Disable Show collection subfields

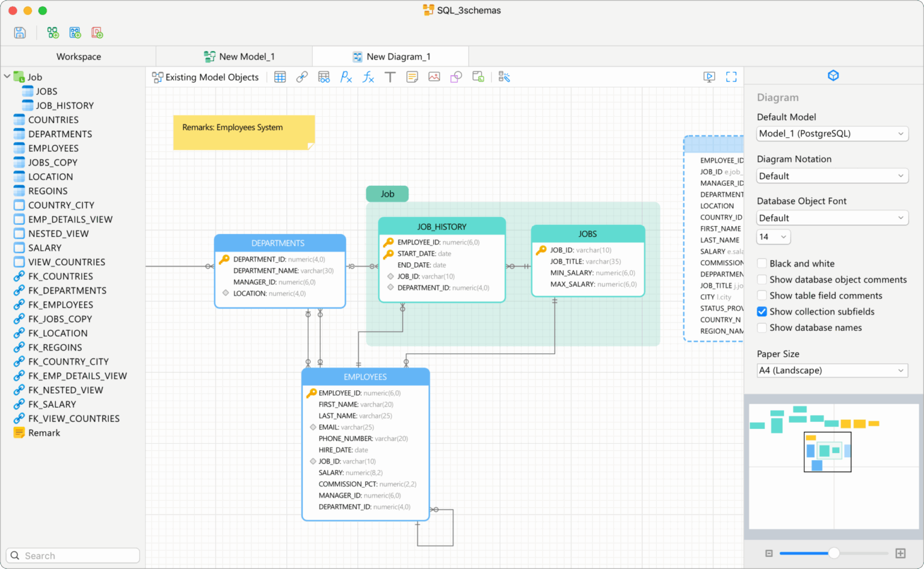pyautogui.click(x=762, y=312)
